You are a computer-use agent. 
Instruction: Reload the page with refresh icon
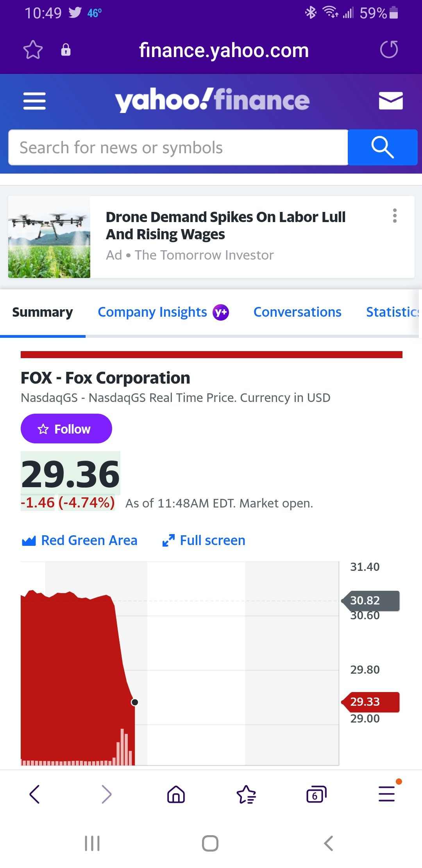pos(389,49)
